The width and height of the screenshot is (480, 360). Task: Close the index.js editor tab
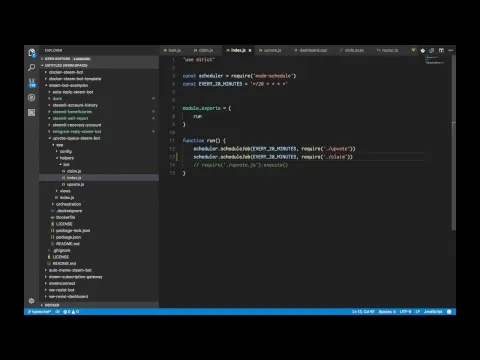coord(250,50)
